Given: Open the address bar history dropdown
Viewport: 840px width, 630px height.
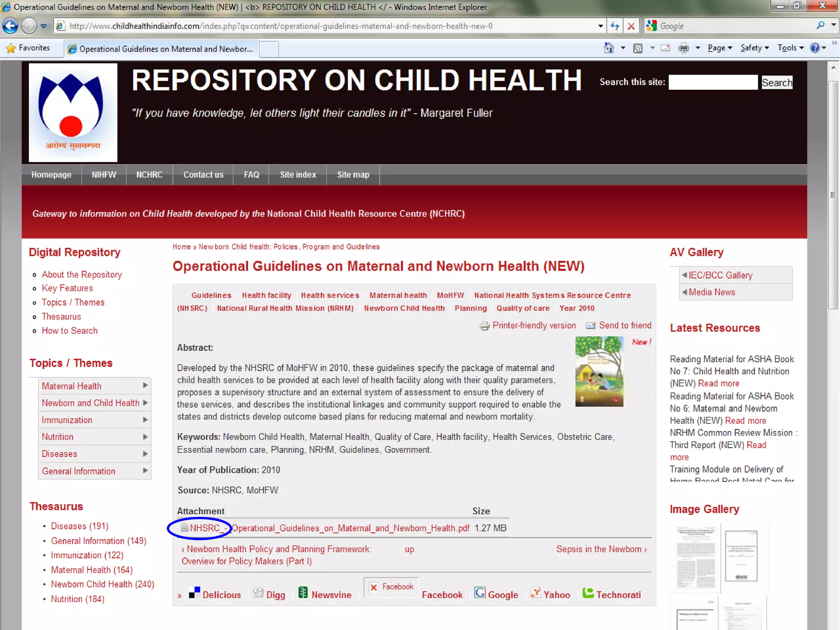Looking at the screenshot, I should [x=601, y=26].
